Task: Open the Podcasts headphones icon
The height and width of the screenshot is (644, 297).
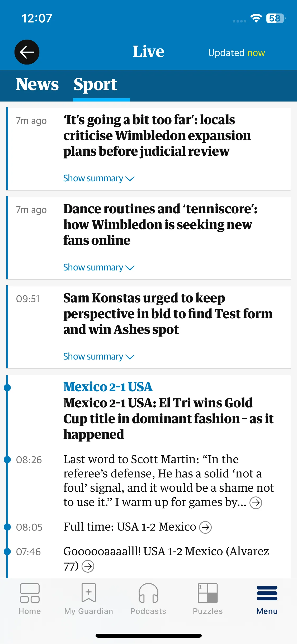Action: 148,593
